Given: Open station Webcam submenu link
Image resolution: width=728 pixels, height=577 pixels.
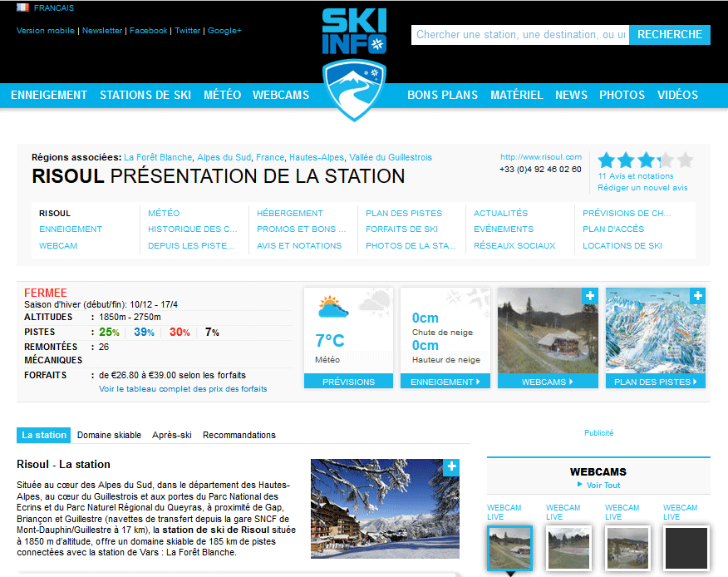Looking at the screenshot, I should pos(58,246).
